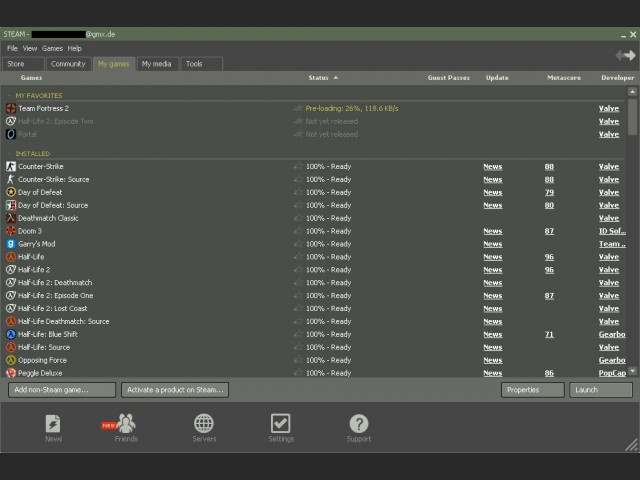Viewport: 640px width, 480px height.
Task: Click the Half-Life Deathmatch: Source icon
Action: [x=11, y=321]
